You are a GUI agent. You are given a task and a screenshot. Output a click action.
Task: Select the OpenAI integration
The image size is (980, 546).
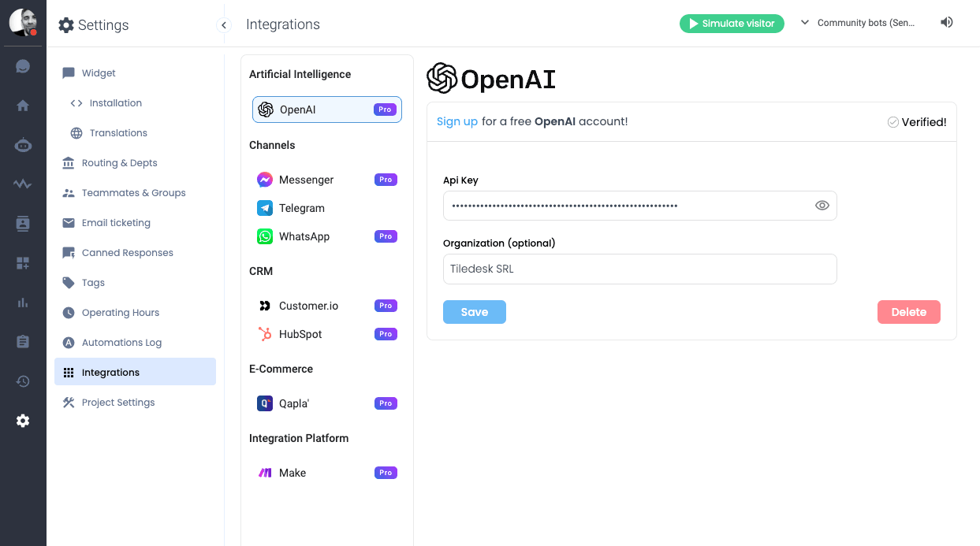click(x=327, y=110)
